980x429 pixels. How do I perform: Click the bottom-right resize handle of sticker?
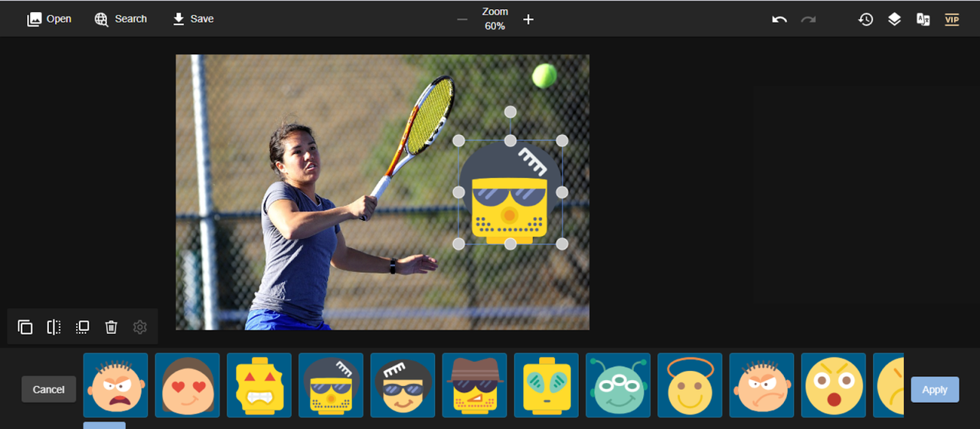coord(562,244)
